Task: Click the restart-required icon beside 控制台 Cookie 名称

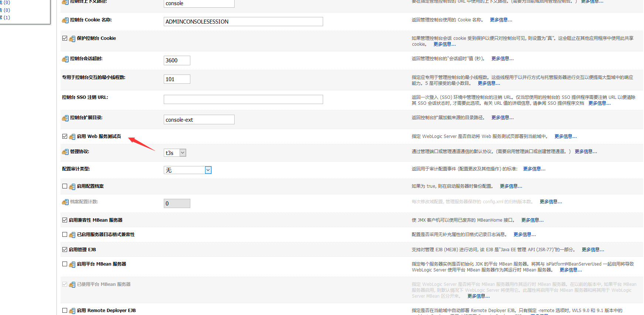Action: (65, 20)
